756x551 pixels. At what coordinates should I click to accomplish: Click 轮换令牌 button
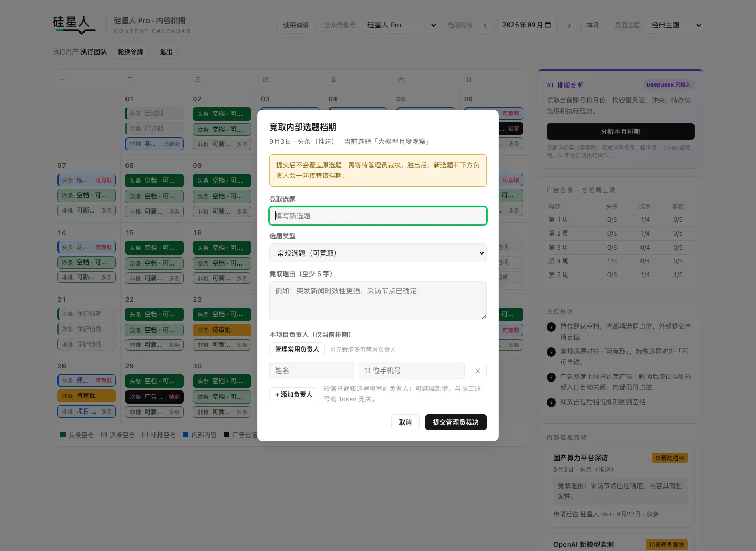(130, 52)
